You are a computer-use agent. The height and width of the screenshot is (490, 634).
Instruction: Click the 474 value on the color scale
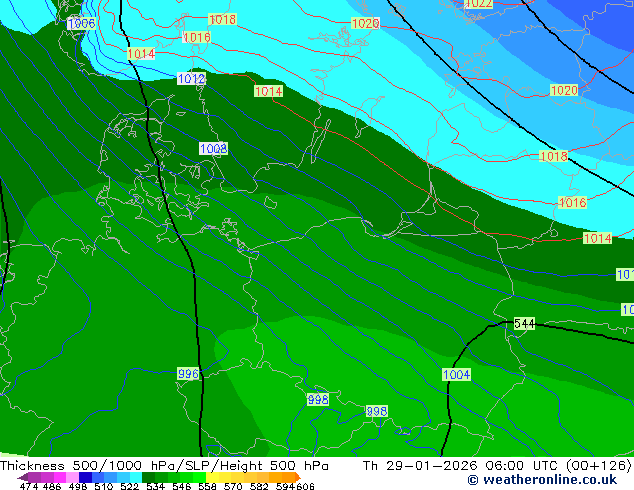tap(29, 486)
